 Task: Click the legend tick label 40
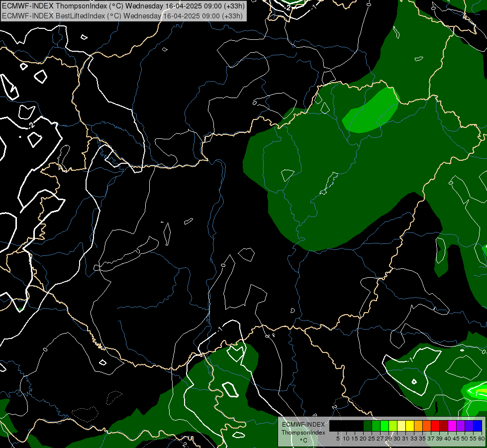448,439
